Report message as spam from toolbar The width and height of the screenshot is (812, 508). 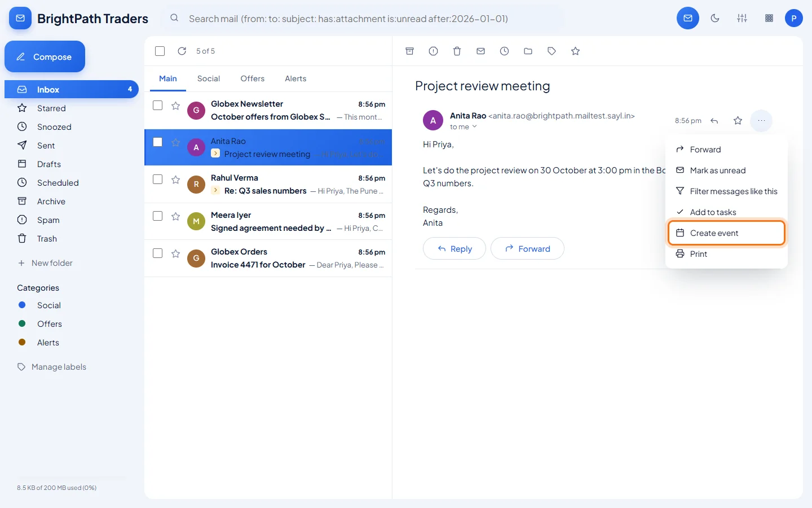[x=433, y=51]
